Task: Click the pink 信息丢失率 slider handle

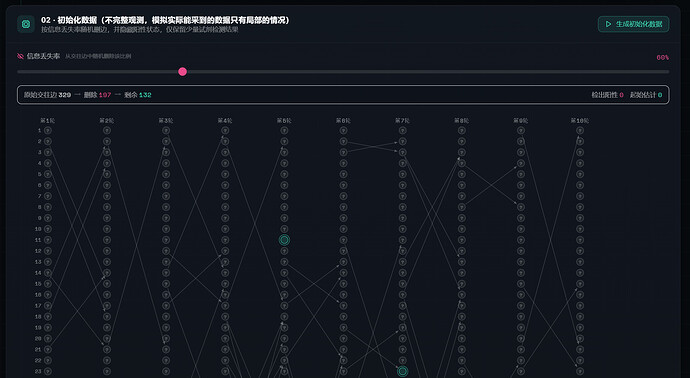Action: 183,72
